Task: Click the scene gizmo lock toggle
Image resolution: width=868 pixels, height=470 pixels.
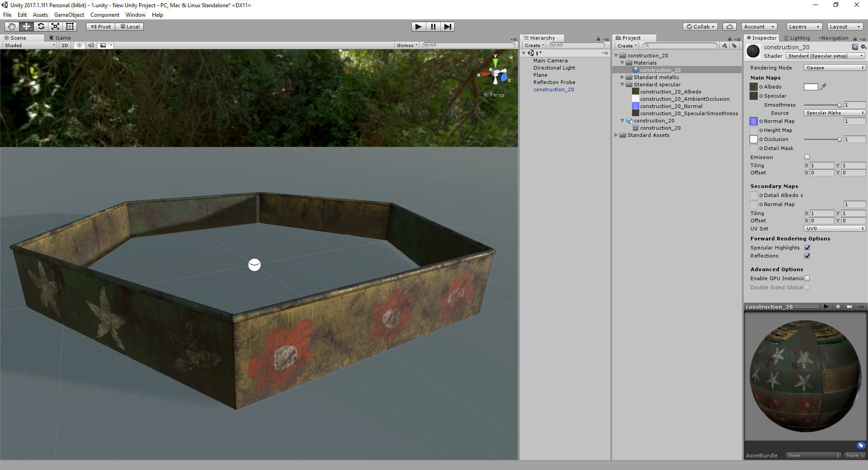Action: (511, 57)
